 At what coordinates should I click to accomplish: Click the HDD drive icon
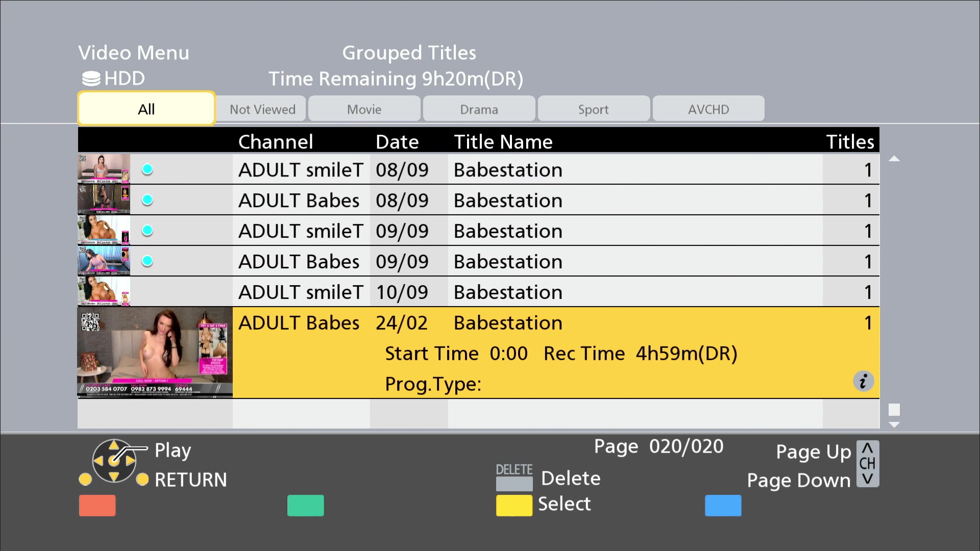91,79
